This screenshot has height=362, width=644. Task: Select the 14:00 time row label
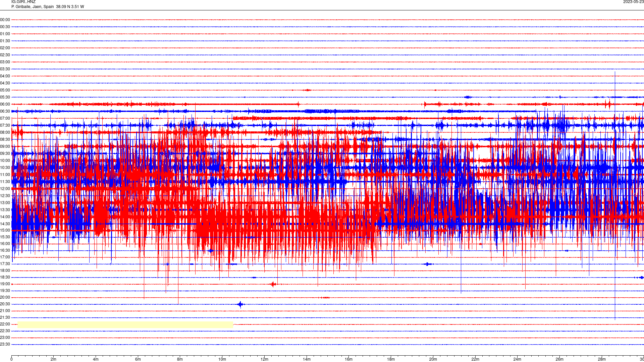coord(5,217)
